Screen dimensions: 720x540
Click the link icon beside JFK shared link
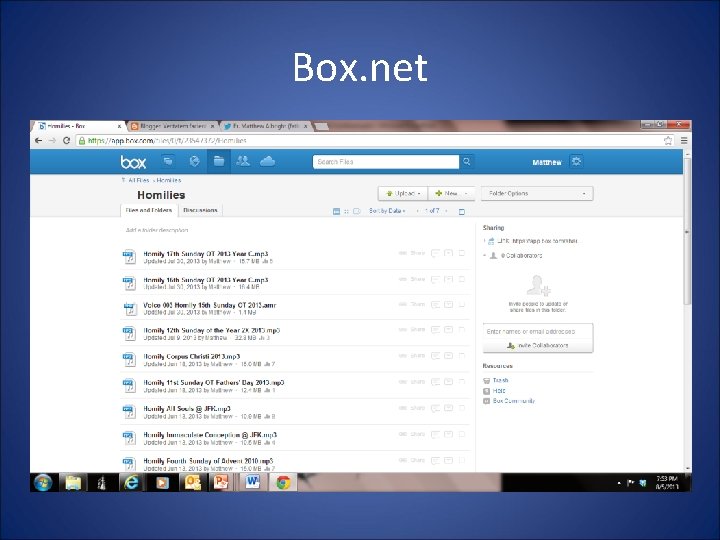[x=491, y=241]
